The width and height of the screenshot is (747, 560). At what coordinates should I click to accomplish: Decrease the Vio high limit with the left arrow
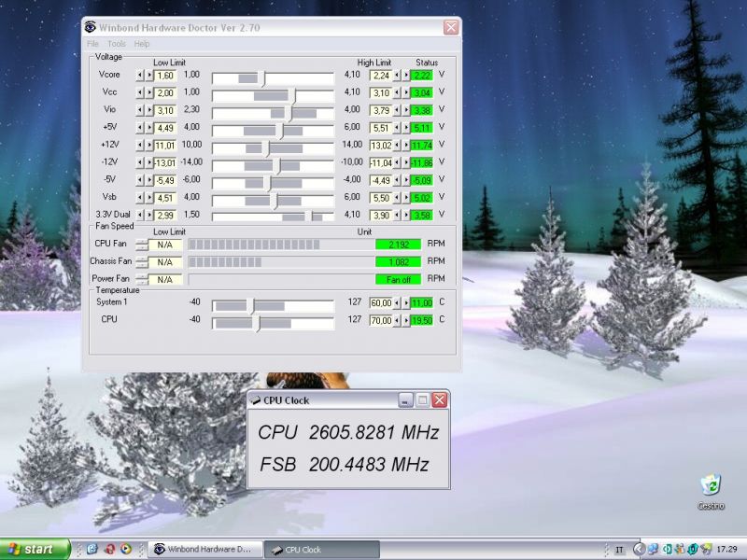click(x=397, y=110)
